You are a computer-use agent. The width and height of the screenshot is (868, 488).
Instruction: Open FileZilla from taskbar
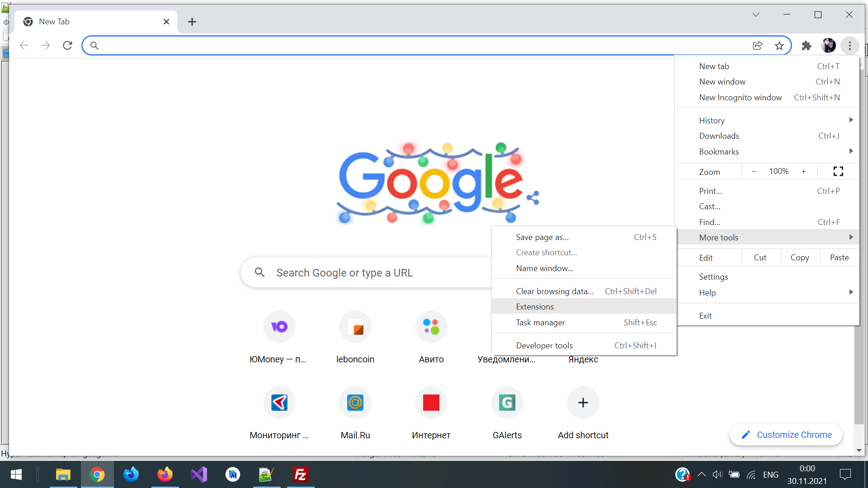tap(301, 474)
